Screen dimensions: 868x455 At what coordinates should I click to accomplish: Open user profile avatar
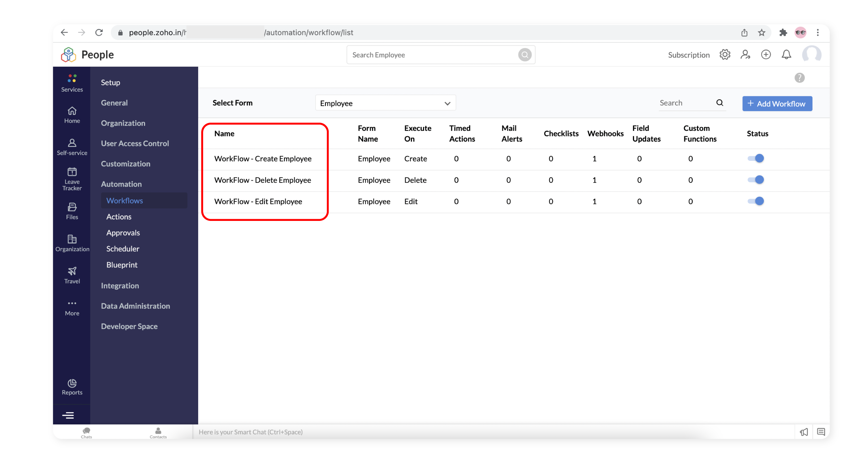click(x=811, y=55)
